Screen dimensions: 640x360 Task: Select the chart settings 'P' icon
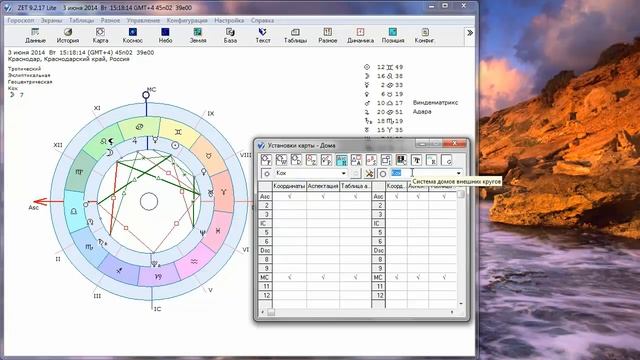coord(327,160)
